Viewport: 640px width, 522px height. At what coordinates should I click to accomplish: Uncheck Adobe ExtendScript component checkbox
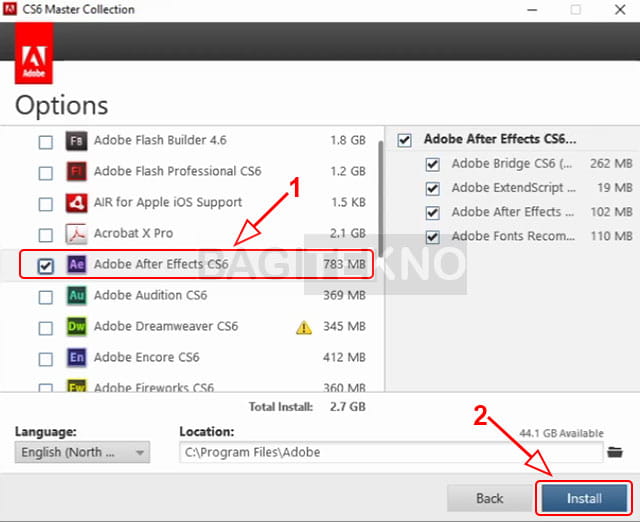(433, 189)
